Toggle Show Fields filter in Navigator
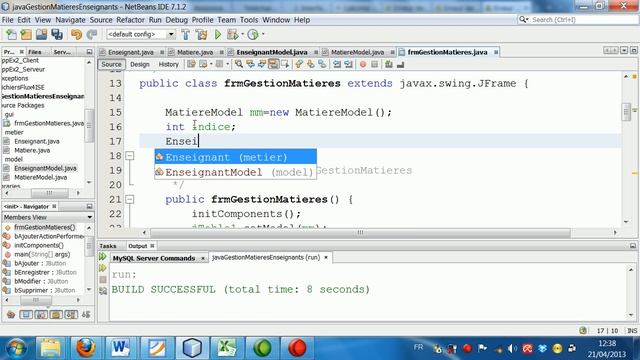This screenshot has width=640, height=360. pos(26,314)
